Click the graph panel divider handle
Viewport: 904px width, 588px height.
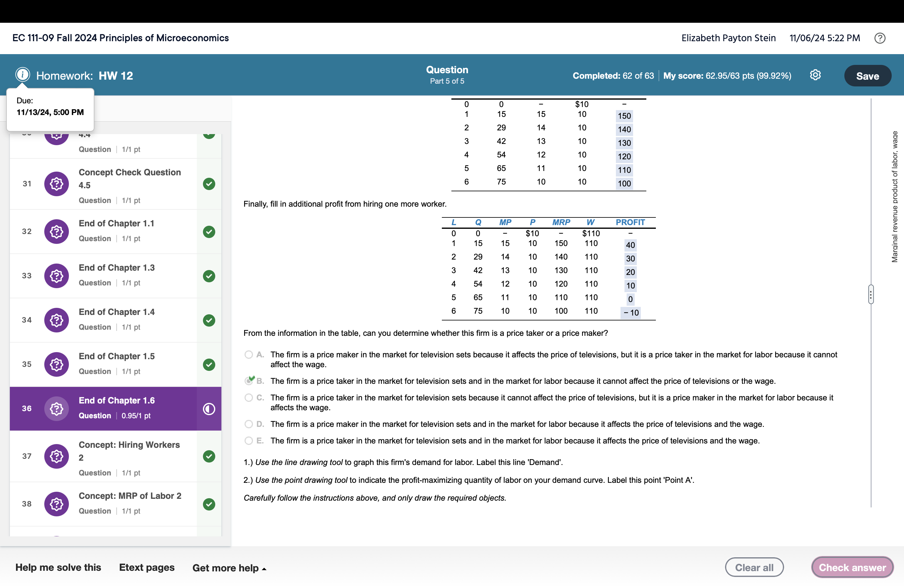[870, 294]
